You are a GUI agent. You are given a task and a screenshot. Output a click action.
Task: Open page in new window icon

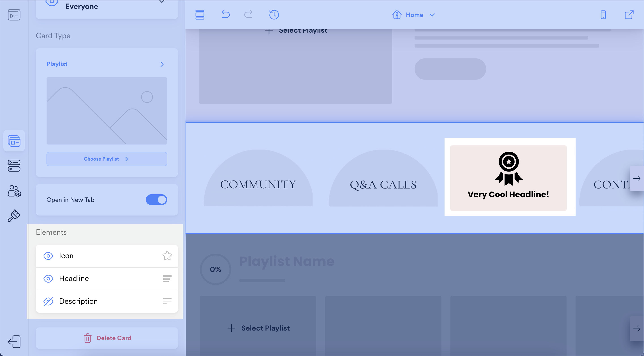click(x=629, y=15)
